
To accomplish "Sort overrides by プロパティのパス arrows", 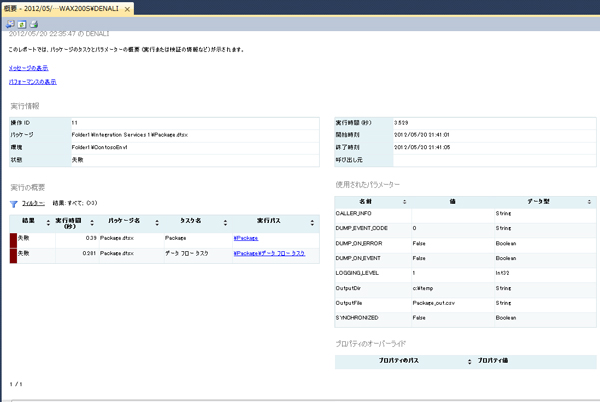I will (x=470, y=361).
